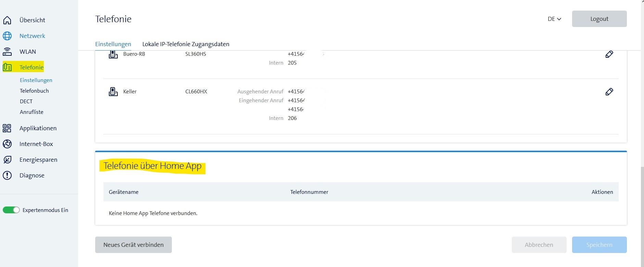Open Netzwerk via the globe icon
The image size is (644, 267).
(7, 36)
